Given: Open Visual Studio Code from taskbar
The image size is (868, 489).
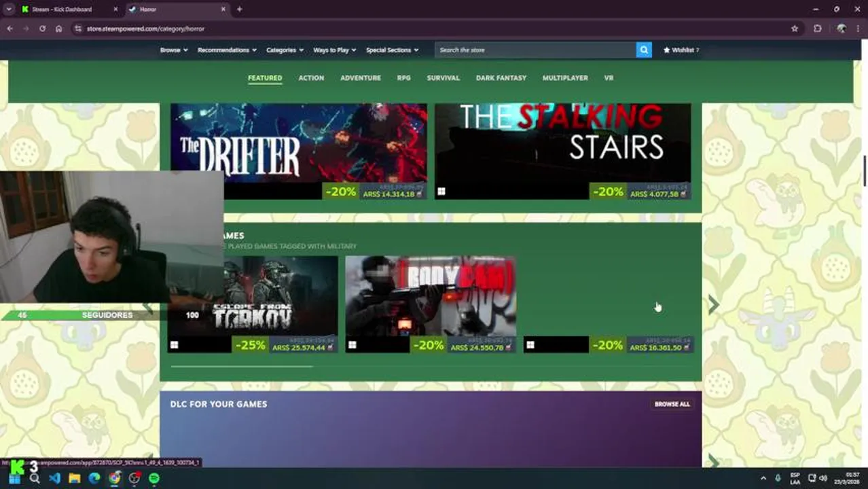Looking at the screenshot, I should coord(54,478).
